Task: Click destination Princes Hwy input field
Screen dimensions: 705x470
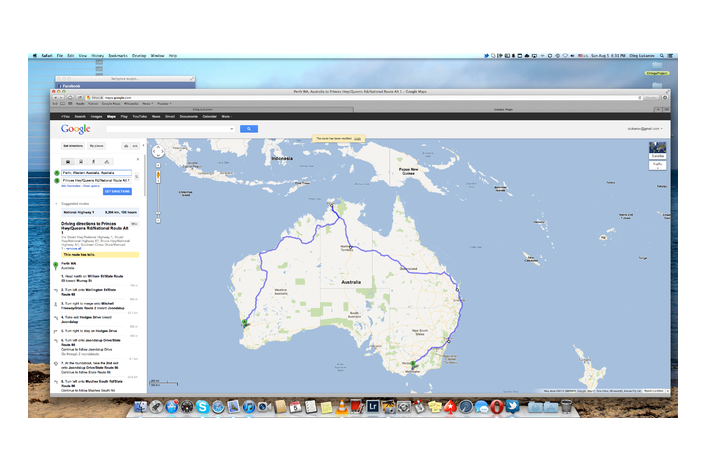Action: [97, 180]
